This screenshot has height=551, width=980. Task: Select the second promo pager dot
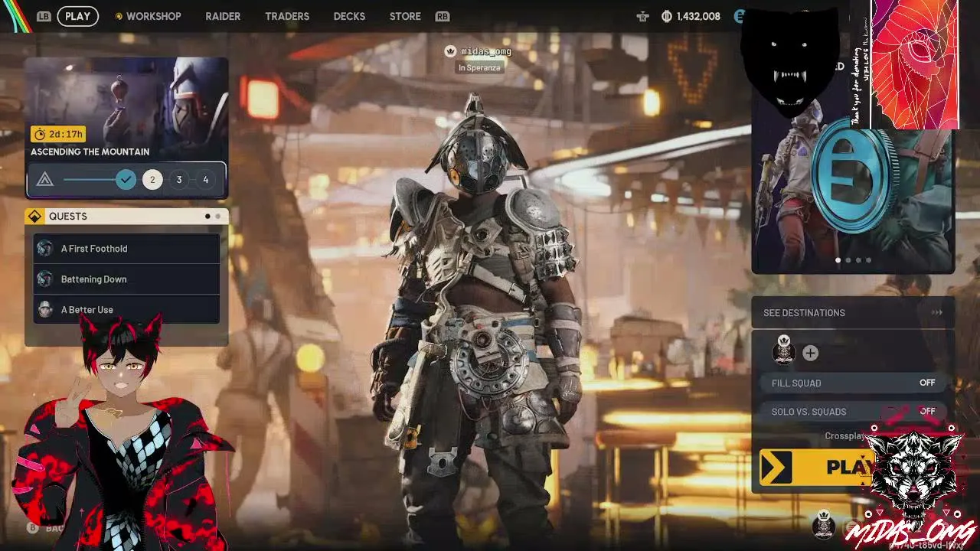click(848, 260)
